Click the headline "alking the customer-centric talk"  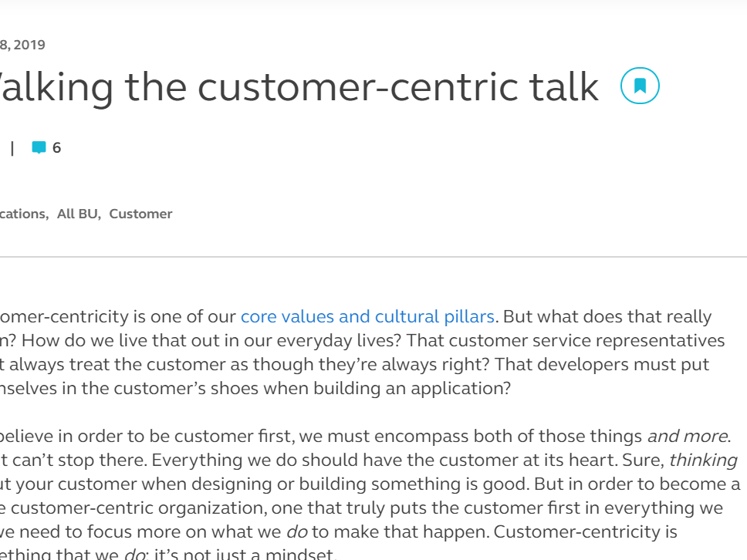(x=299, y=86)
